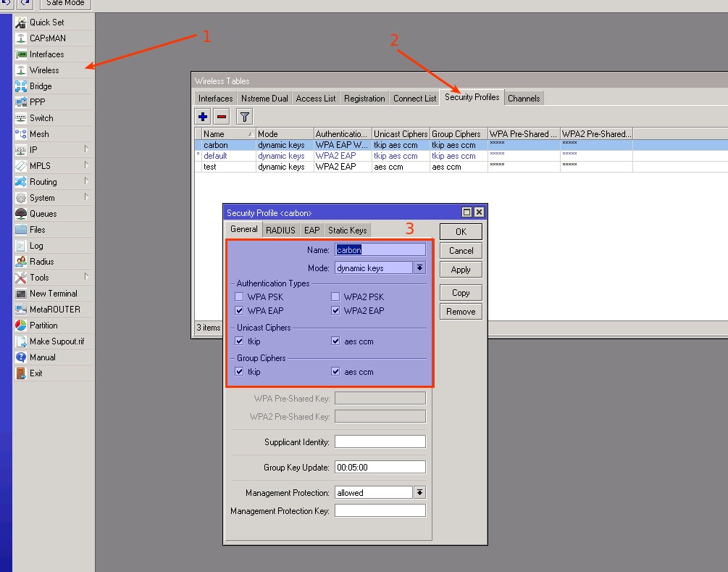The height and width of the screenshot is (572, 728).
Task: Click the blue plus add icon
Action: [204, 117]
